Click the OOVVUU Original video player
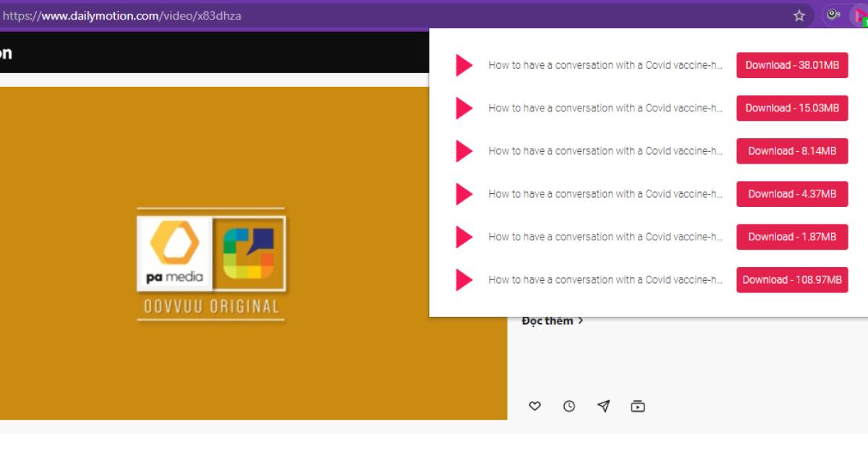 (x=253, y=253)
